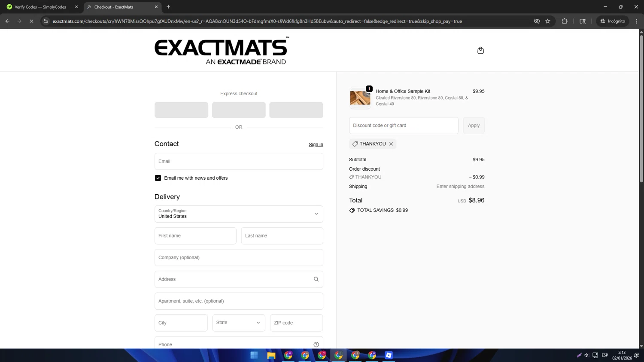Click the Total $8.96 amount
644x362 pixels.
476,200
